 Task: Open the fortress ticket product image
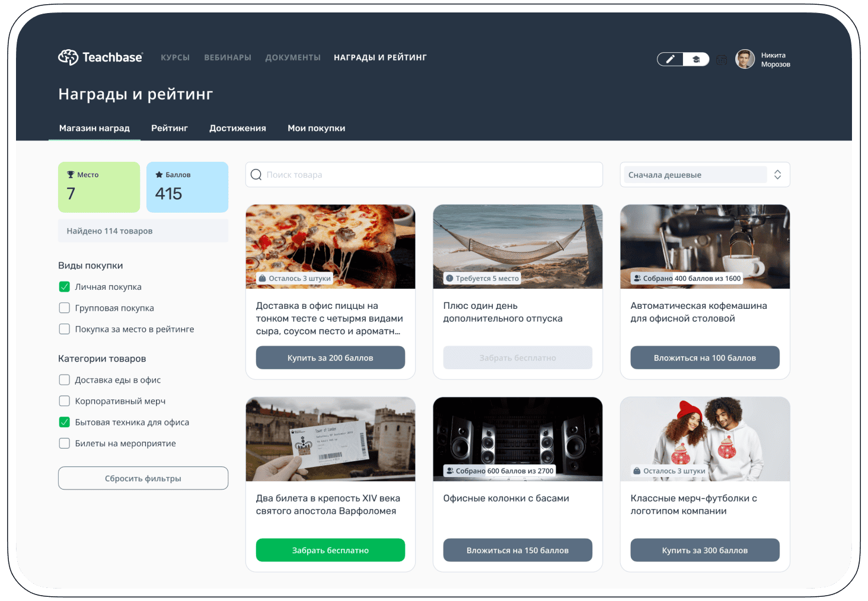pos(330,439)
